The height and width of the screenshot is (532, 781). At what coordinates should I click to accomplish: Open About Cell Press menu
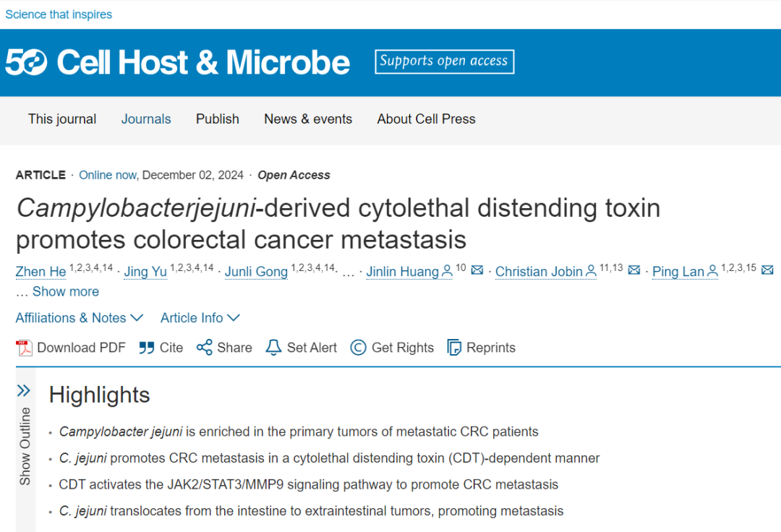pyautogui.click(x=426, y=119)
